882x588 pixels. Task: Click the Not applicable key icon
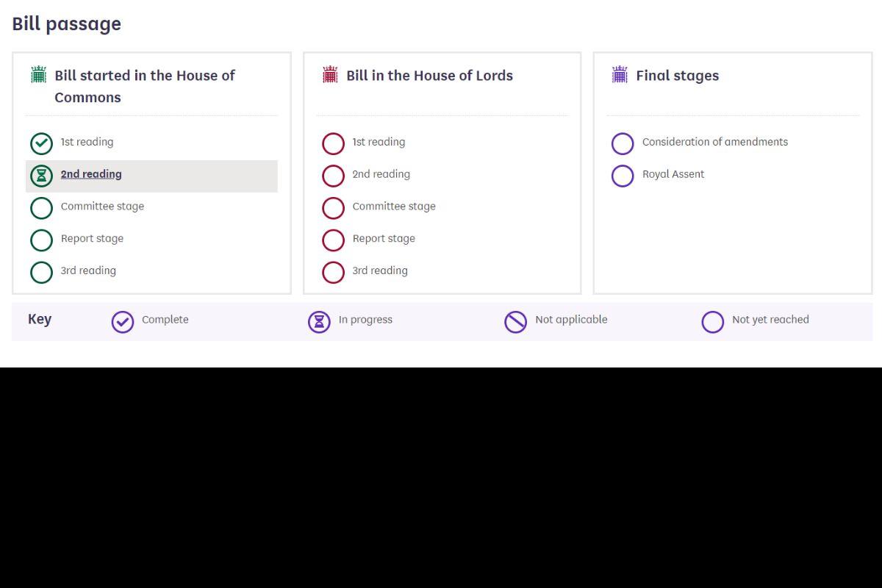pos(515,322)
